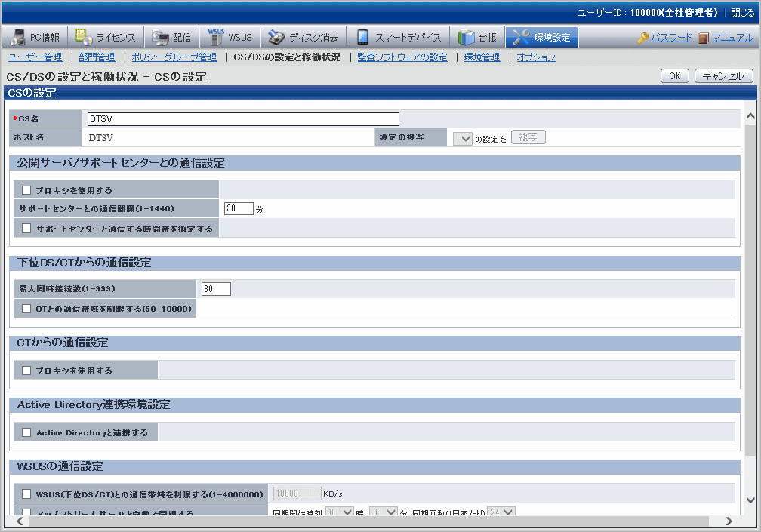
Task: Click the WSUS bandwidth KB/s field
Action: pos(297,494)
